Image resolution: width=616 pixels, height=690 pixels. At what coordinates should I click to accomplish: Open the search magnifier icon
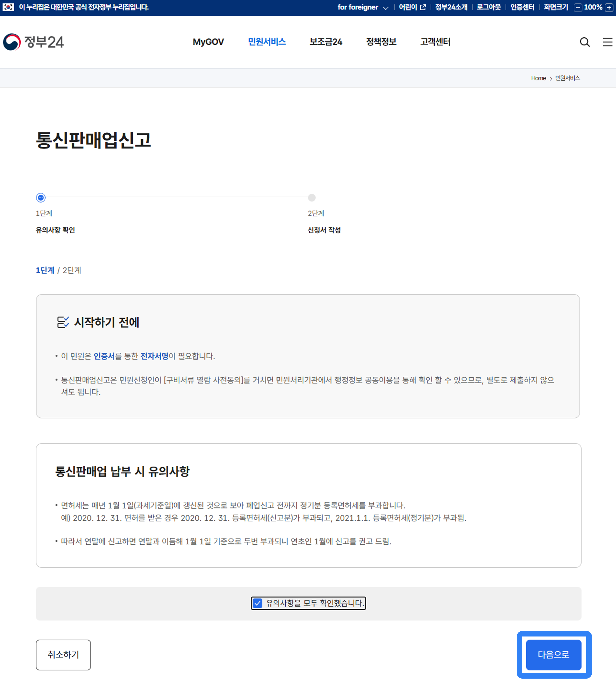tap(584, 42)
